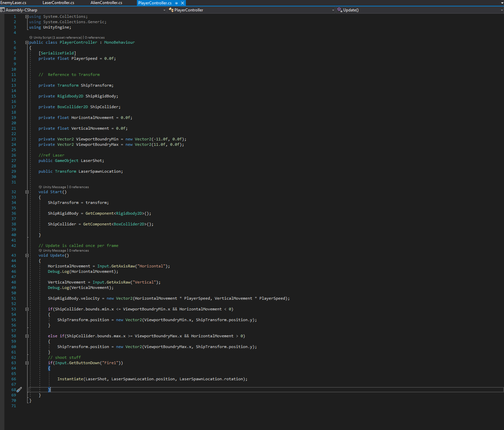Screen dimensions: 504x430
Task: Switch to the LaserController.cs tab
Action: pyautogui.click(x=58, y=3)
